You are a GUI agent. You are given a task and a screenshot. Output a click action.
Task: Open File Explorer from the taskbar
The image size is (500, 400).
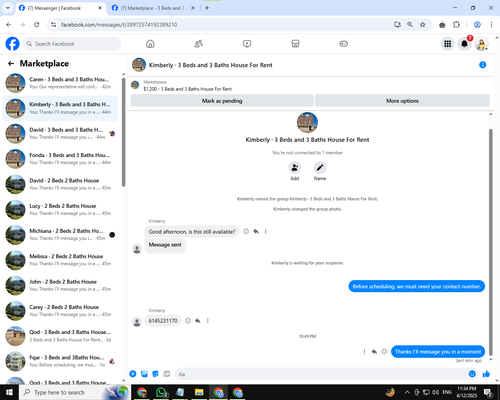(x=199, y=392)
